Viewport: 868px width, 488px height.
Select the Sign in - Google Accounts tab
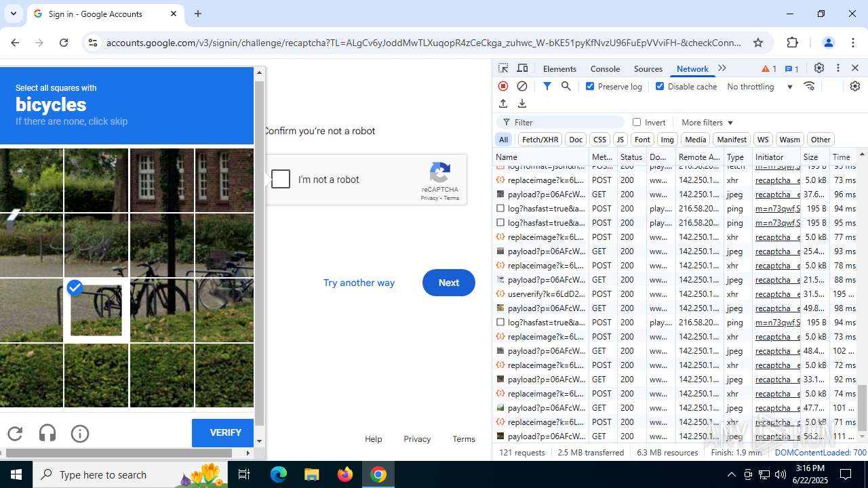click(x=105, y=14)
